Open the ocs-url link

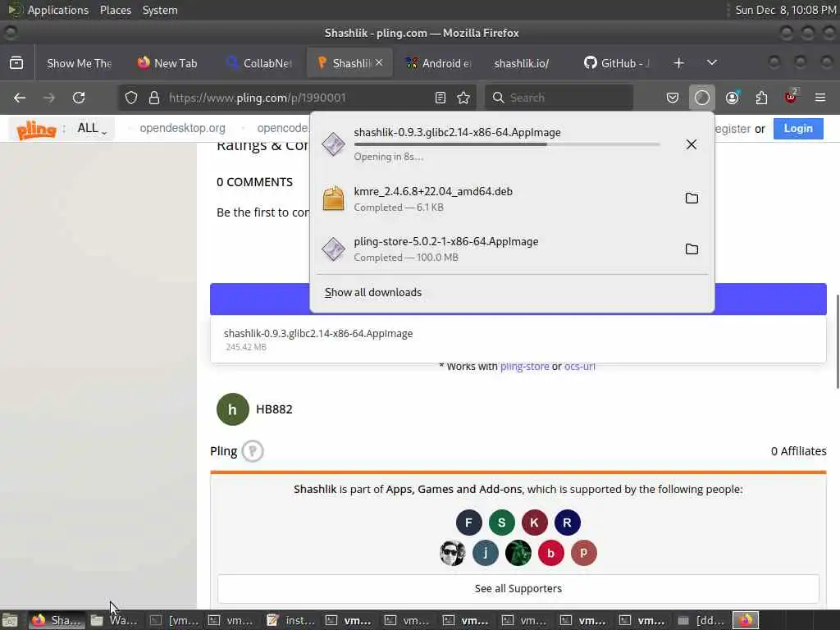pos(580,367)
